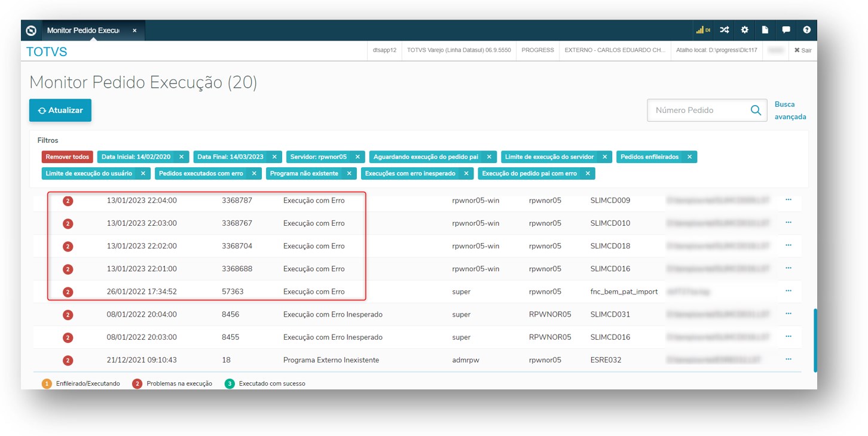Click the vertical scrollbar thumb
Image resolution: width=868 pixels, height=436 pixels.
(814, 340)
